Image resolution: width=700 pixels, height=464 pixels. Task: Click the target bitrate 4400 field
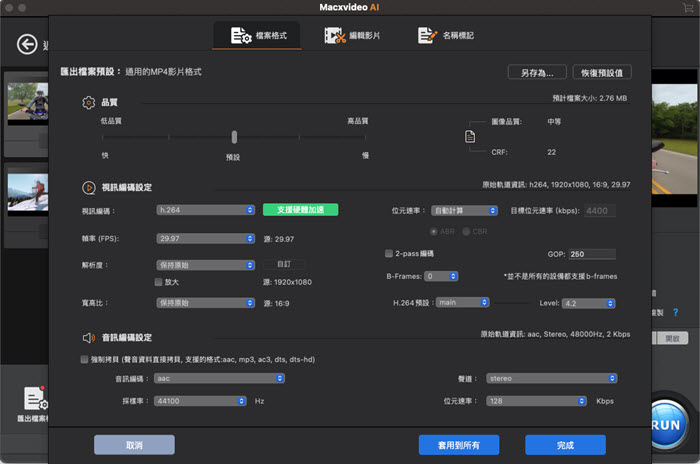click(600, 211)
